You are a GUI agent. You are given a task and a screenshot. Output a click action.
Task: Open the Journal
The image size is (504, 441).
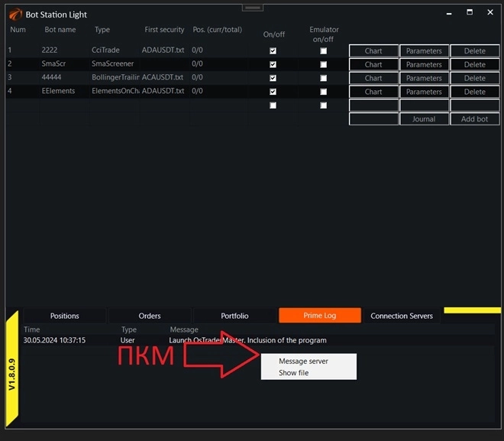pos(424,119)
